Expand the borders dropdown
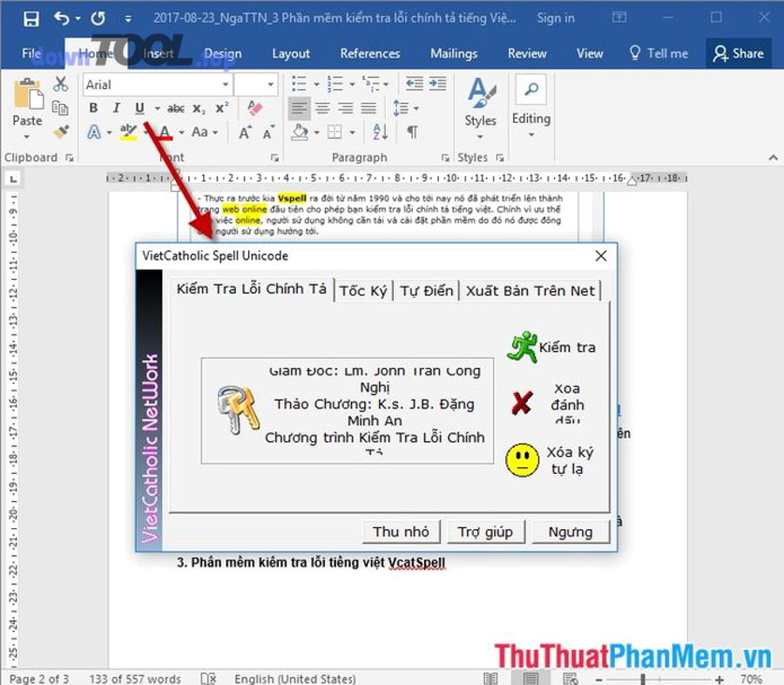This screenshot has width=784, height=685. pos(352,132)
